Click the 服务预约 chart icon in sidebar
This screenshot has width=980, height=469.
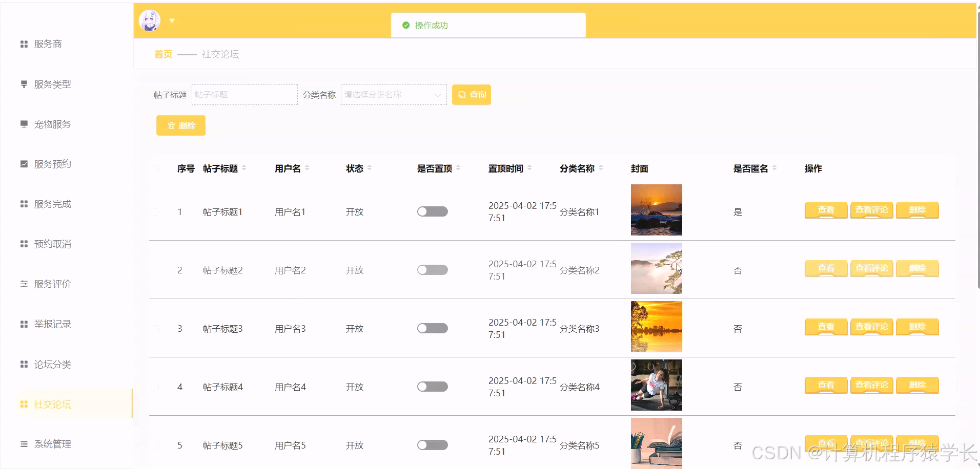(24, 164)
